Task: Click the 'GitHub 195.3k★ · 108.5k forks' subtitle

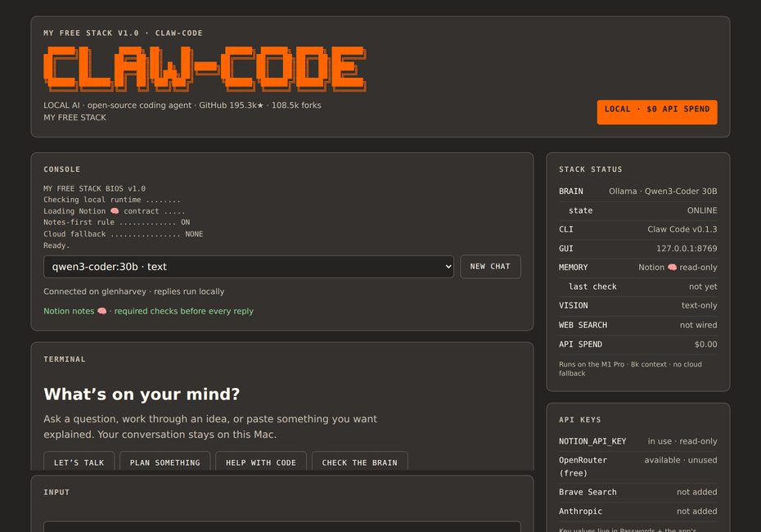Action: 260,106
